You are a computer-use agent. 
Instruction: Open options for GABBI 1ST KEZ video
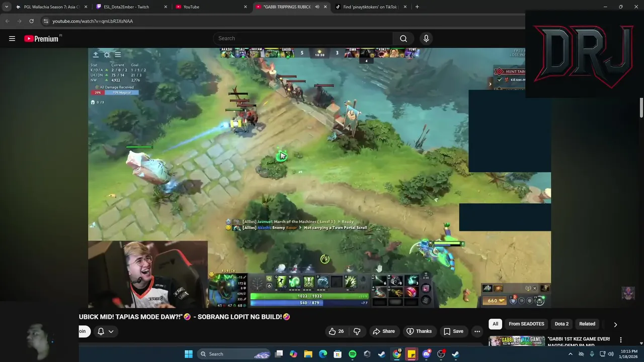pos(620,340)
